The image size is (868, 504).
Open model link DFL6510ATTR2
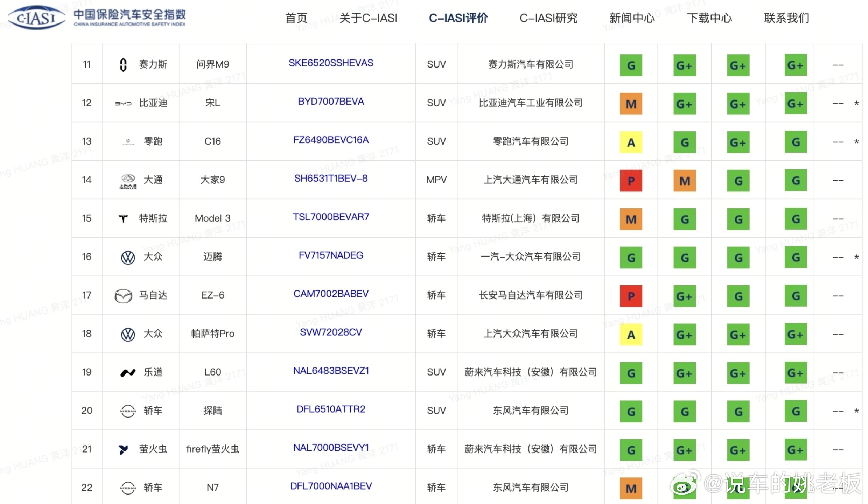click(331, 409)
